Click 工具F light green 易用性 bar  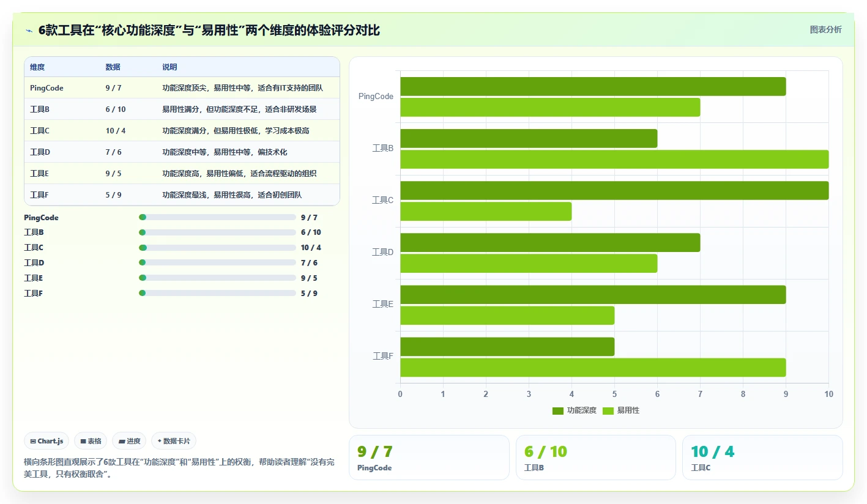[593, 367]
